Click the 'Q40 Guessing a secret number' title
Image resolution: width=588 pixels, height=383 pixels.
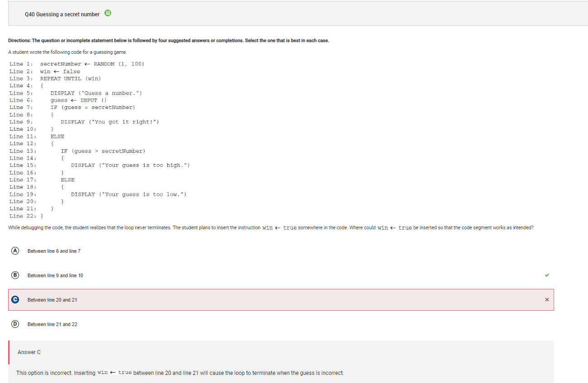click(x=62, y=14)
